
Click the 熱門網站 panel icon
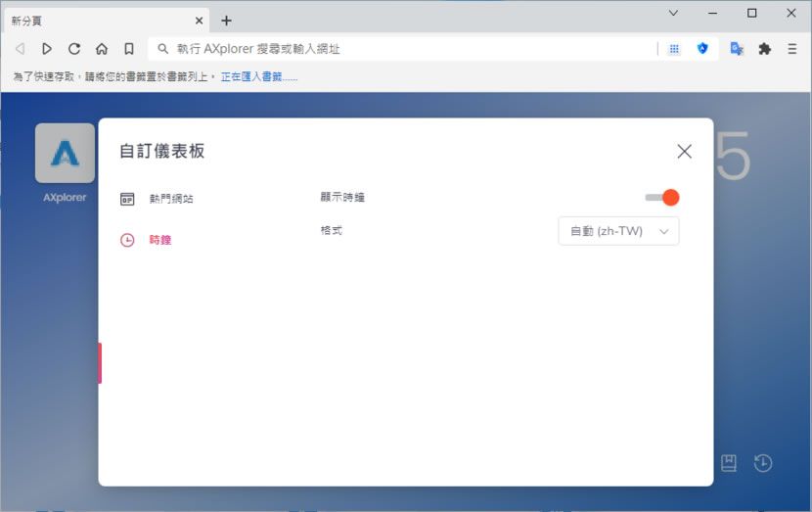pos(127,199)
